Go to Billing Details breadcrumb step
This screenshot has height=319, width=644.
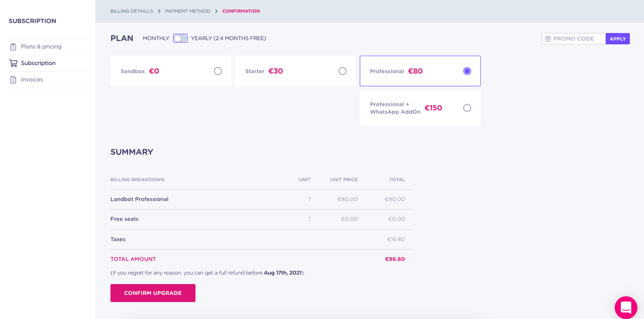pyautogui.click(x=132, y=11)
